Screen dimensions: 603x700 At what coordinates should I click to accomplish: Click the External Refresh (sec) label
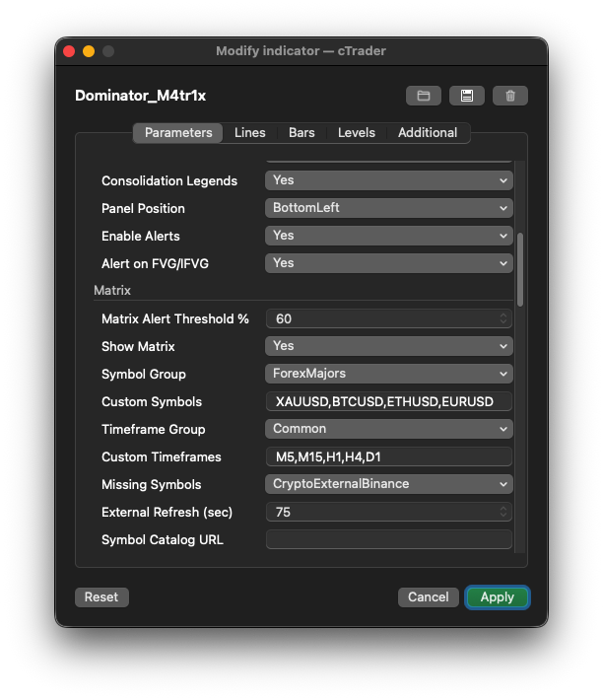[x=167, y=513]
